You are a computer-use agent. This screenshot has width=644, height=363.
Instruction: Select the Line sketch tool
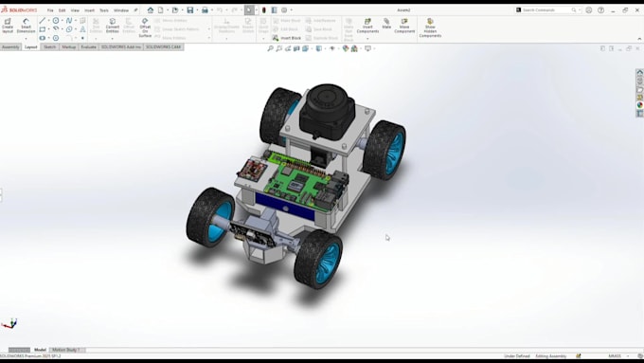[43, 21]
